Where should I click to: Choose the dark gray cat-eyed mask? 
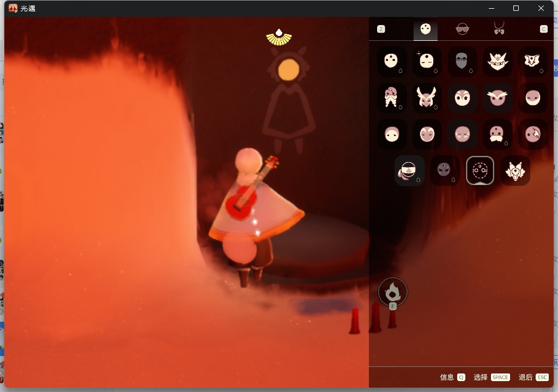point(445,170)
